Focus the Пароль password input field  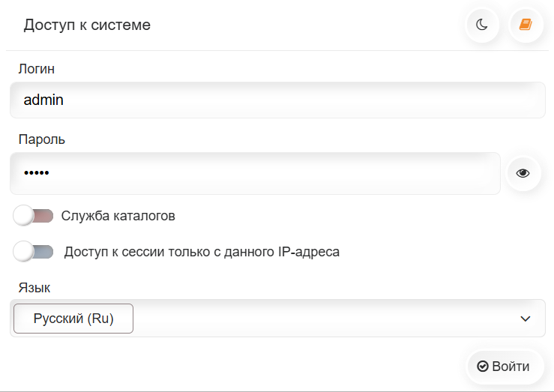tap(255, 173)
